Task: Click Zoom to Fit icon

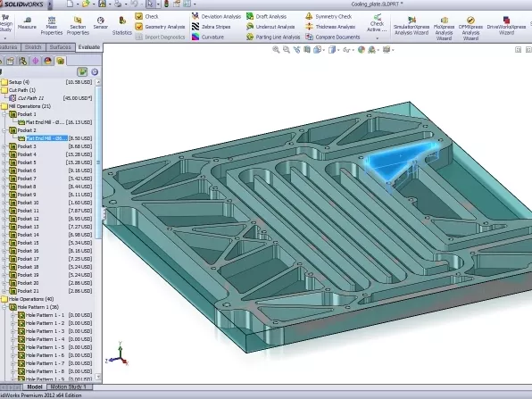Action: coord(276,50)
